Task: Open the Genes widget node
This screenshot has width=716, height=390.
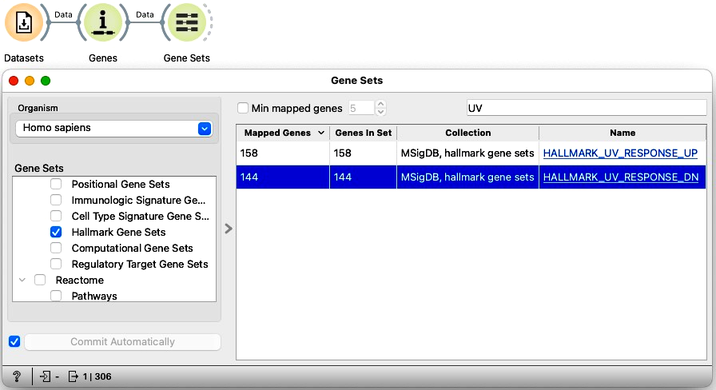Action: (x=103, y=22)
